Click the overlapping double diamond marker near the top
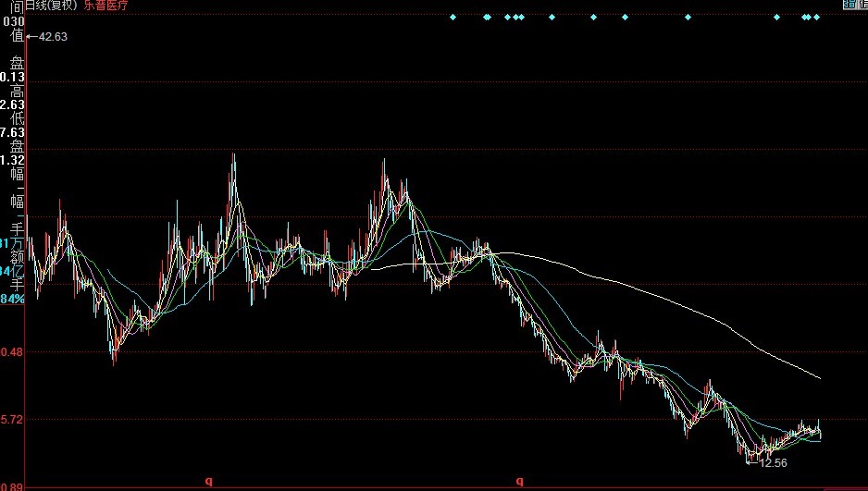 click(x=487, y=18)
